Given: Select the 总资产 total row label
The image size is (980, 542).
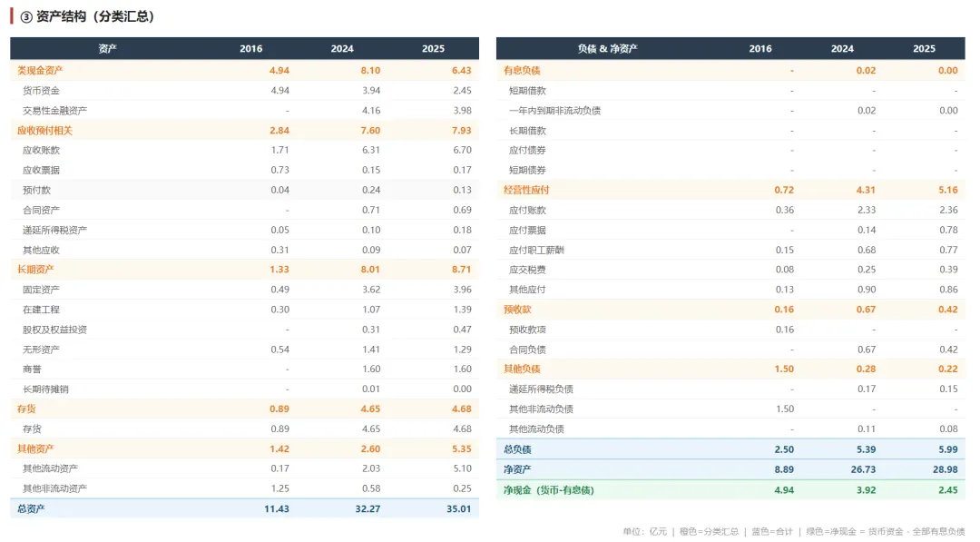Looking at the screenshot, I should click(x=31, y=509).
